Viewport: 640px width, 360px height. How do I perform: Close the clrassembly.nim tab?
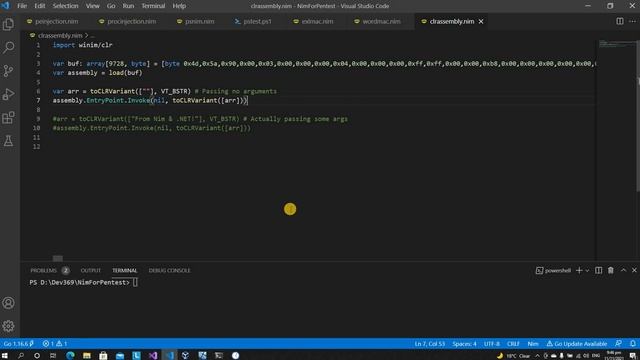coord(481,21)
